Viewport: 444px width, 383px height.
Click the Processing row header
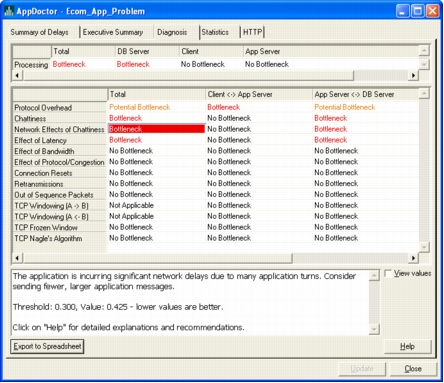click(x=31, y=65)
